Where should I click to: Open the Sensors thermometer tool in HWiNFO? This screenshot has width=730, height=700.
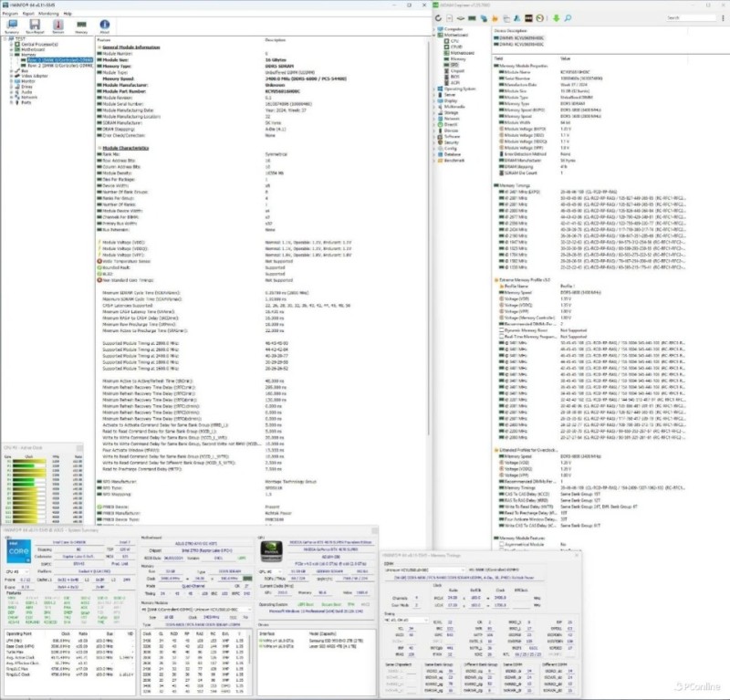pos(58,26)
